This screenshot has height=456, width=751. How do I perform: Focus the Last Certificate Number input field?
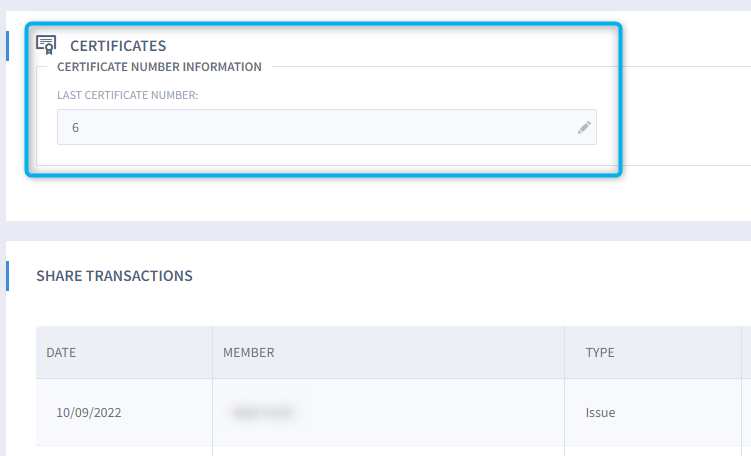point(327,127)
